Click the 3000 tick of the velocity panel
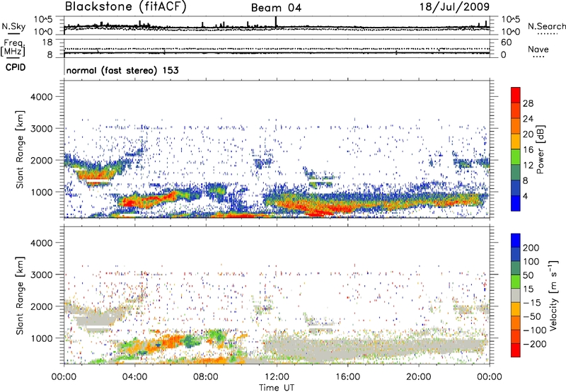 (42, 275)
